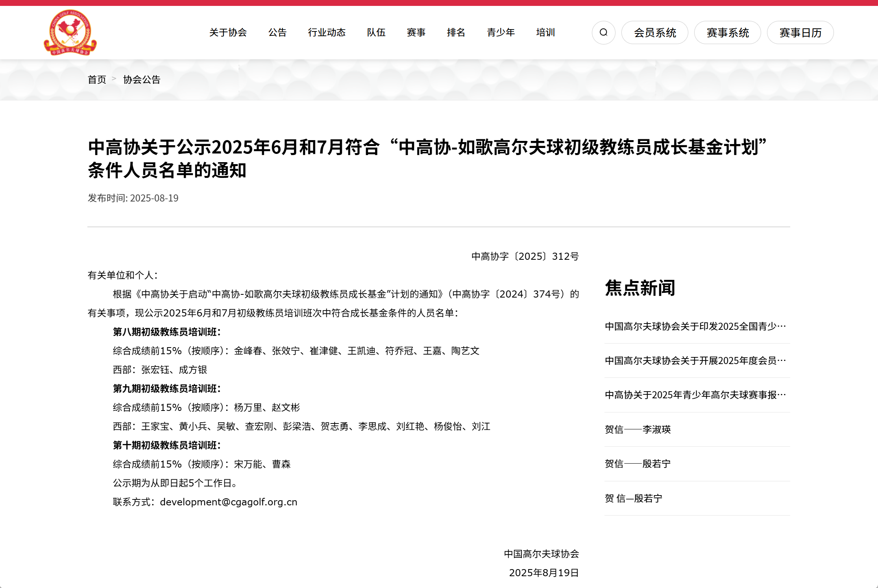Go to 行业动态 section
878x588 pixels.
pyautogui.click(x=327, y=33)
